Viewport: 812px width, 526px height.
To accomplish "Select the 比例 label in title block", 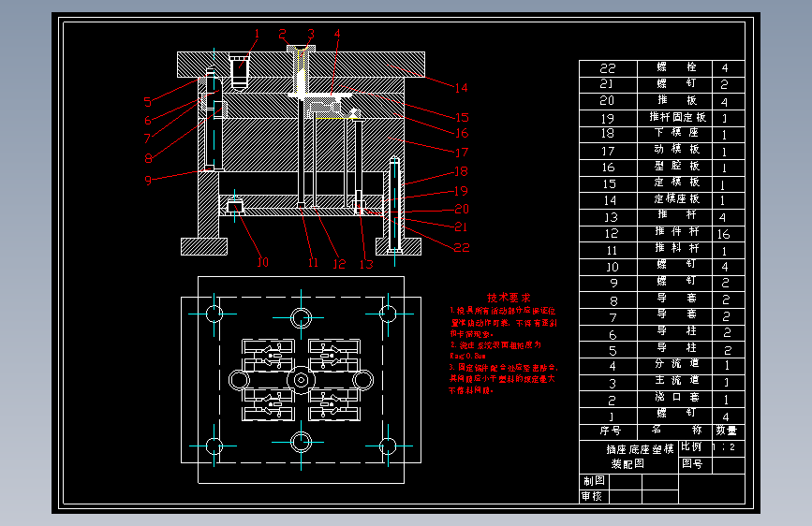I will (x=691, y=446).
